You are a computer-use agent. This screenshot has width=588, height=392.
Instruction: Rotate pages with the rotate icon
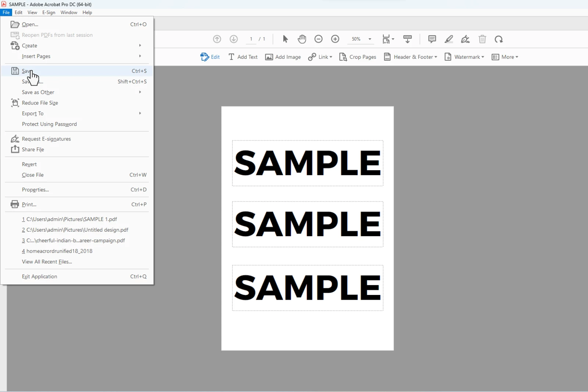pyautogui.click(x=499, y=39)
